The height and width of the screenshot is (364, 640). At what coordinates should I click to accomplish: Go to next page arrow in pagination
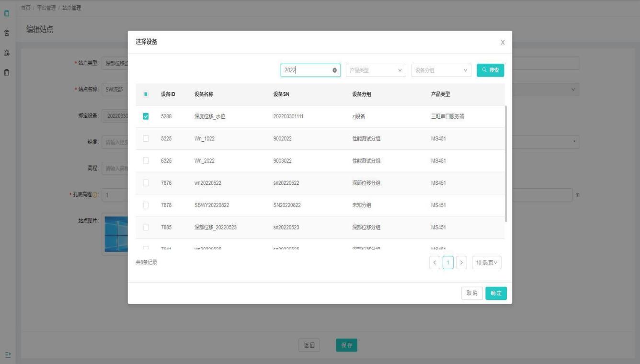(x=461, y=262)
